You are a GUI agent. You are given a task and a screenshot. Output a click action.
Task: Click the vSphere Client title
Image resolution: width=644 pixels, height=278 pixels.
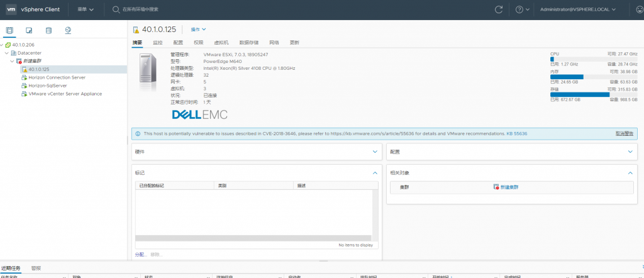pos(40,9)
